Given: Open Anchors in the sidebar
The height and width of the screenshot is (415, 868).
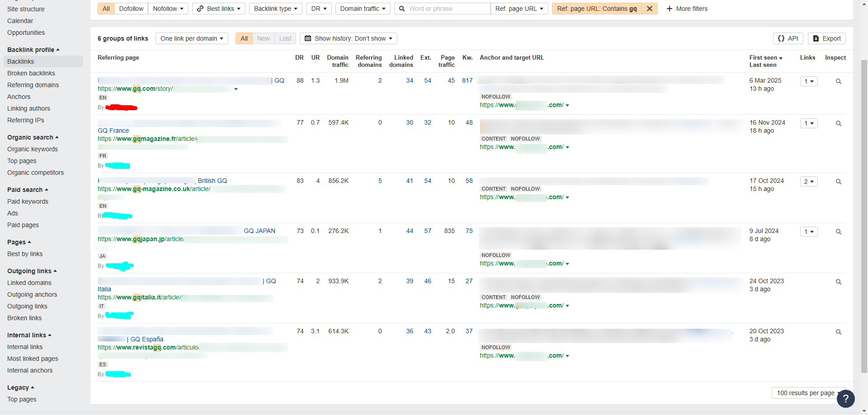Looking at the screenshot, I should pyautogui.click(x=19, y=97).
